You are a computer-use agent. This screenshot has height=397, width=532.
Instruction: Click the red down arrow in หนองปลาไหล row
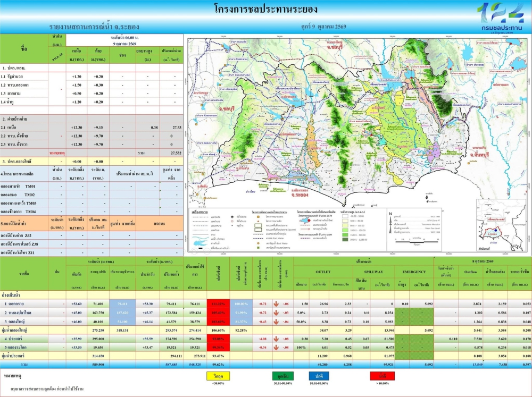click(276, 312)
